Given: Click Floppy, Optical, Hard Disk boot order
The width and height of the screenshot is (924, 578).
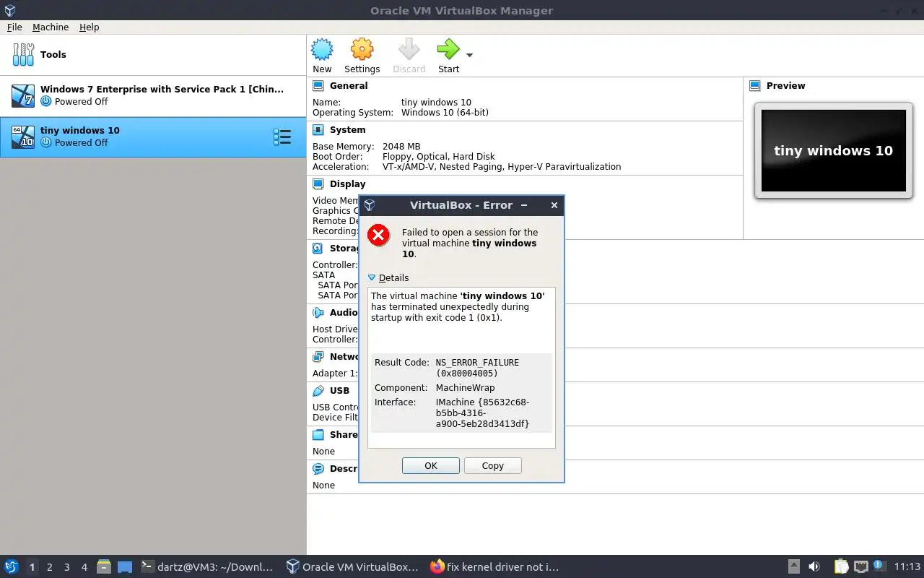Looking at the screenshot, I should tap(439, 157).
